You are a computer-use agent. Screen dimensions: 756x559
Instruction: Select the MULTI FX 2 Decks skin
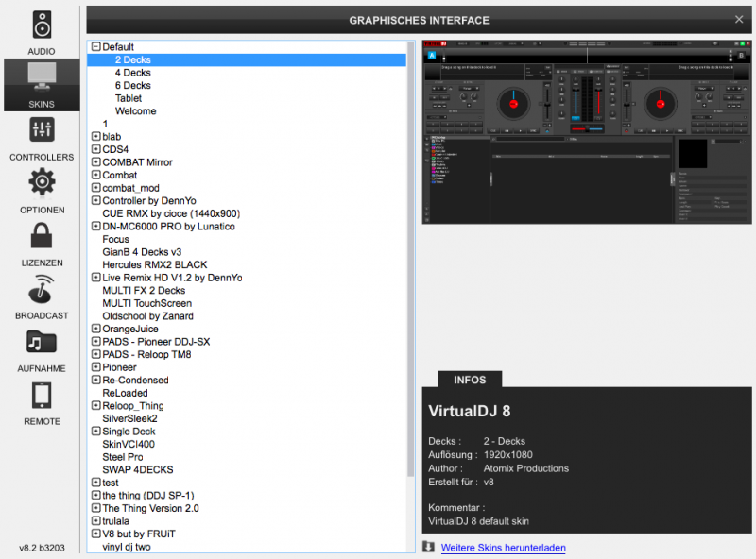pos(144,290)
